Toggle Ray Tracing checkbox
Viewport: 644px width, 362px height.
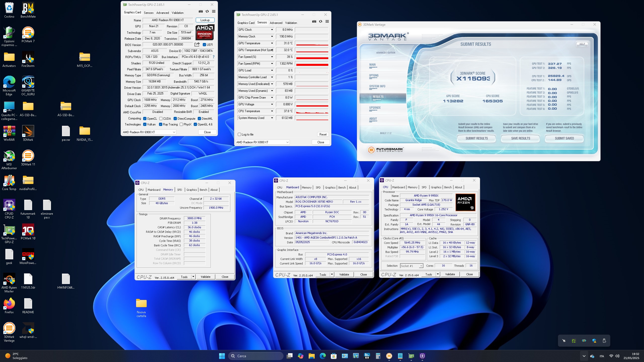pyautogui.click(x=160, y=124)
